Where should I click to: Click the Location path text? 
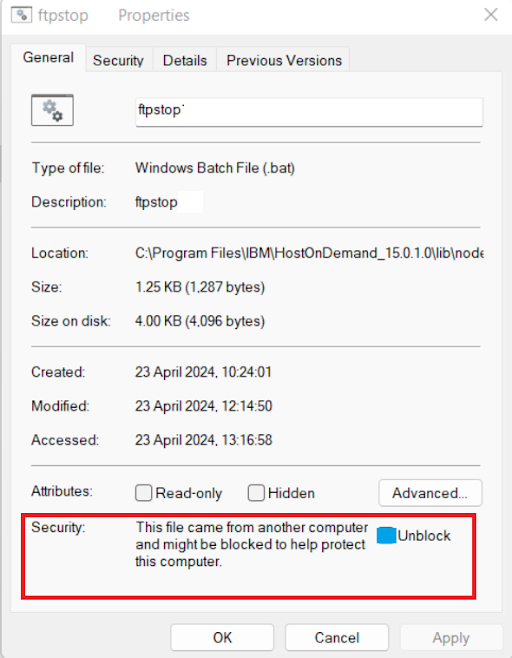point(309,253)
